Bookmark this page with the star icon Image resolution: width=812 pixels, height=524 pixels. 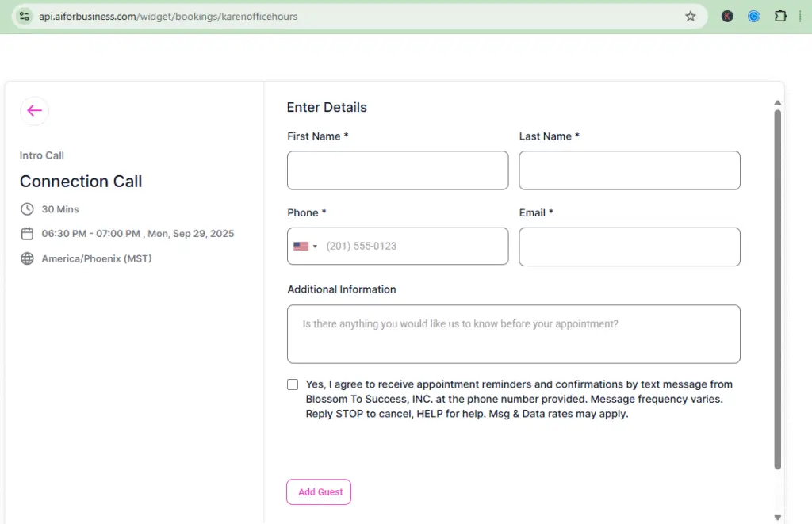coord(690,16)
